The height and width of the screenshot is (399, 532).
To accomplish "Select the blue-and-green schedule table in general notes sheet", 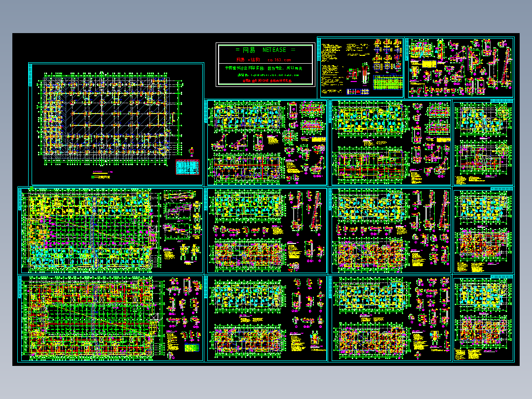I will tap(387, 82).
